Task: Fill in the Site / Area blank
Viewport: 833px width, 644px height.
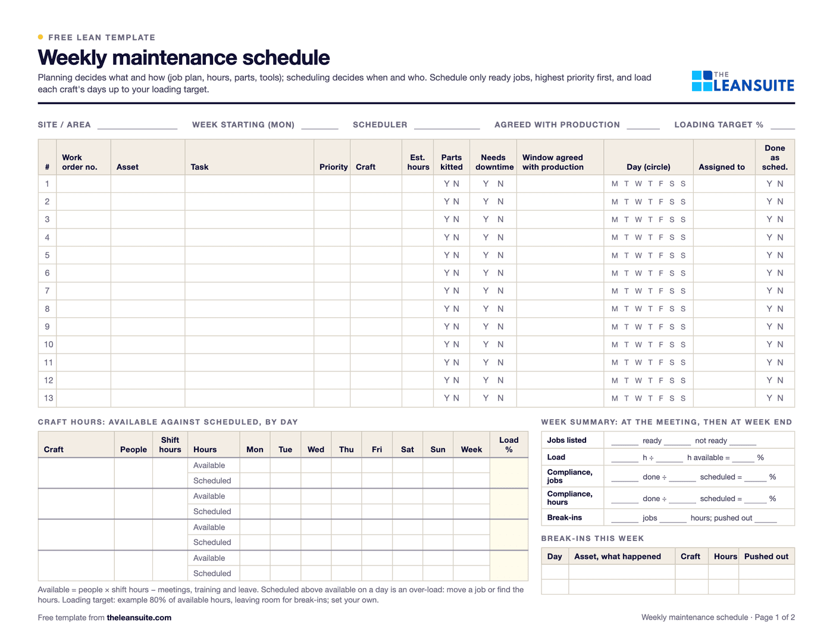Action: 137,125
